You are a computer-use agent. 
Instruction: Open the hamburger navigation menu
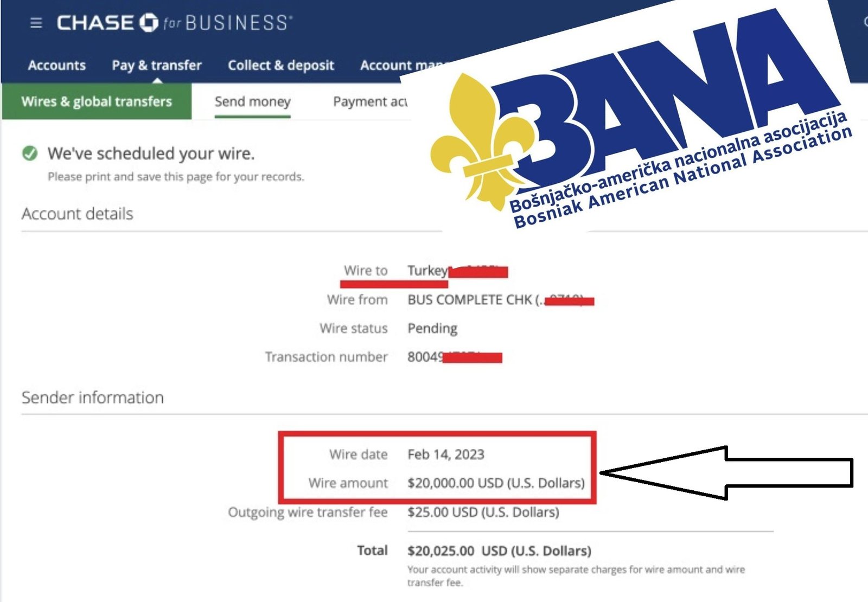[x=36, y=23]
